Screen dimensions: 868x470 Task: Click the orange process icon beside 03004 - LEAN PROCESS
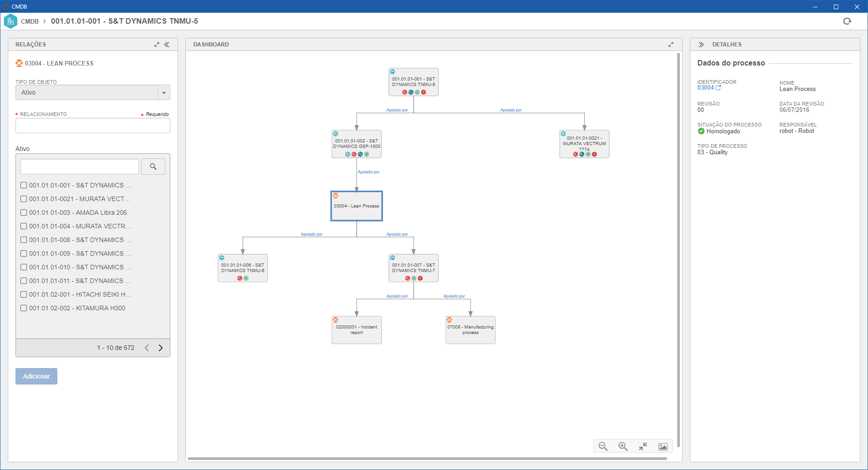19,63
